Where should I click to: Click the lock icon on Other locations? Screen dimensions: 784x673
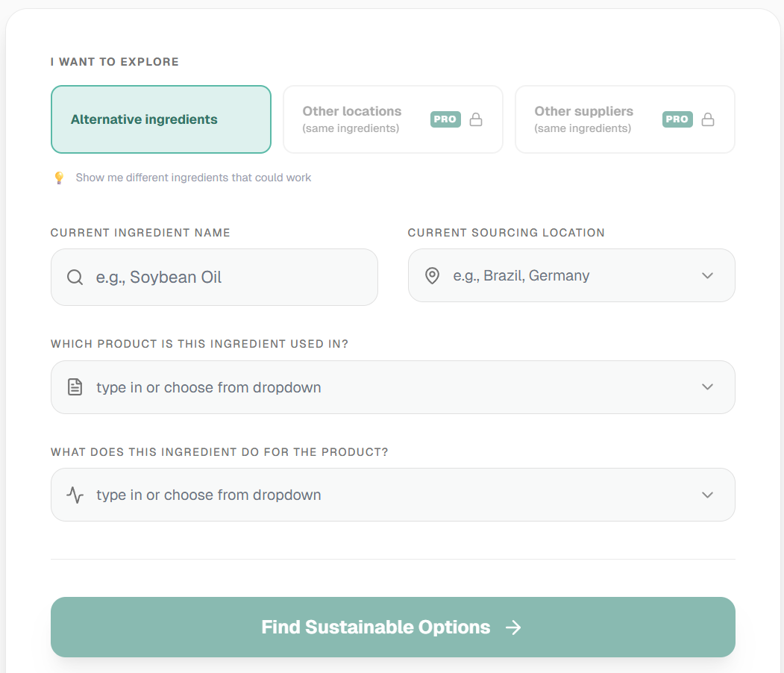pos(476,119)
